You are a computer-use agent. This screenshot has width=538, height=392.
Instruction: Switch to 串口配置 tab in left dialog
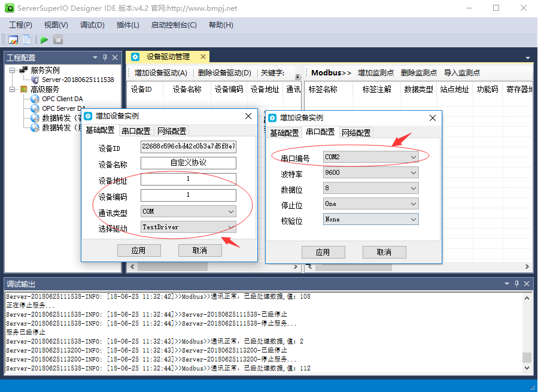click(x=136, y=131)
